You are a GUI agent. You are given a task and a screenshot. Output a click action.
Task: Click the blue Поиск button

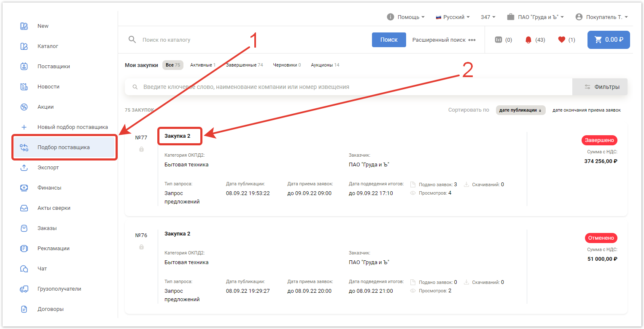coord(388,40)
